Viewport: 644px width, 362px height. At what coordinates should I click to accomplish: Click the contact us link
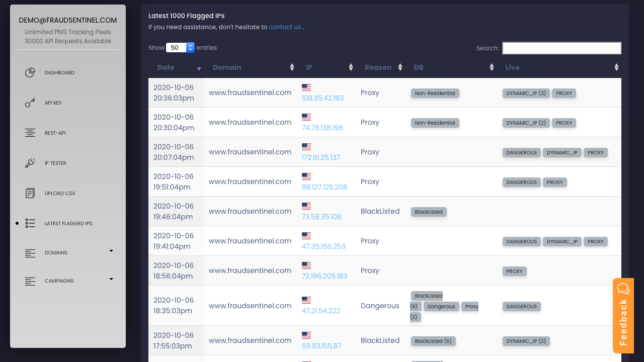(285, 27)
